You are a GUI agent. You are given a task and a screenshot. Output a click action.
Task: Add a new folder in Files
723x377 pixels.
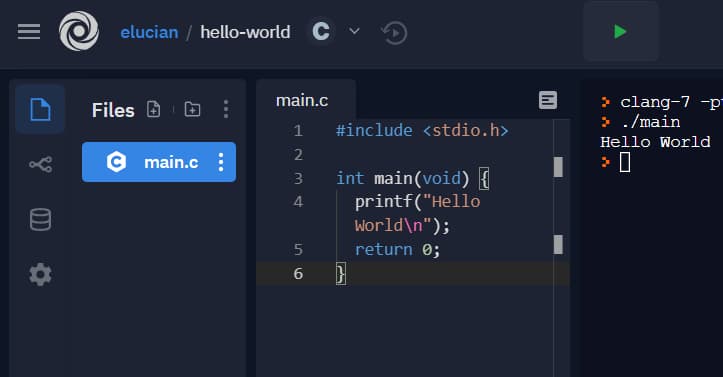point(192,109)
